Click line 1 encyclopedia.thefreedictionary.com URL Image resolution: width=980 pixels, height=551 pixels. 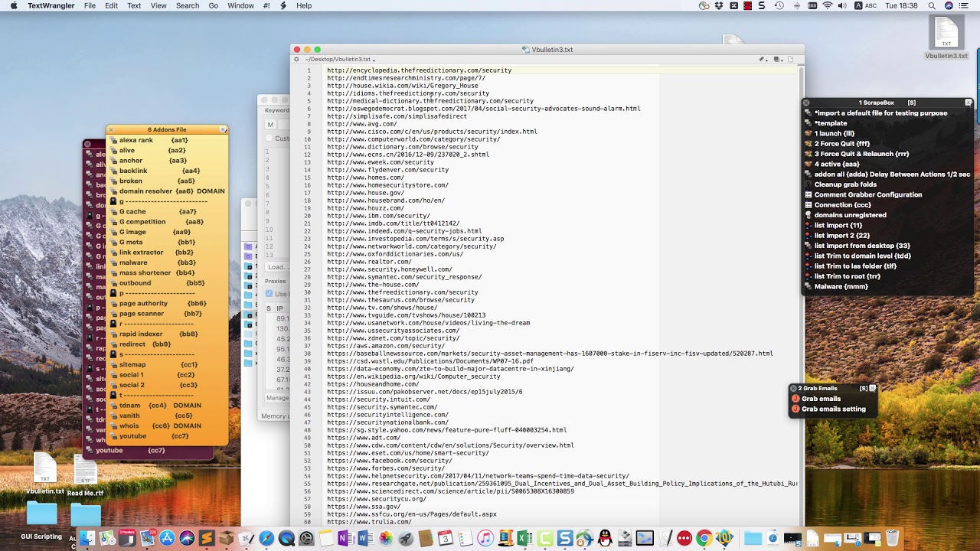[x=419, y=70]
